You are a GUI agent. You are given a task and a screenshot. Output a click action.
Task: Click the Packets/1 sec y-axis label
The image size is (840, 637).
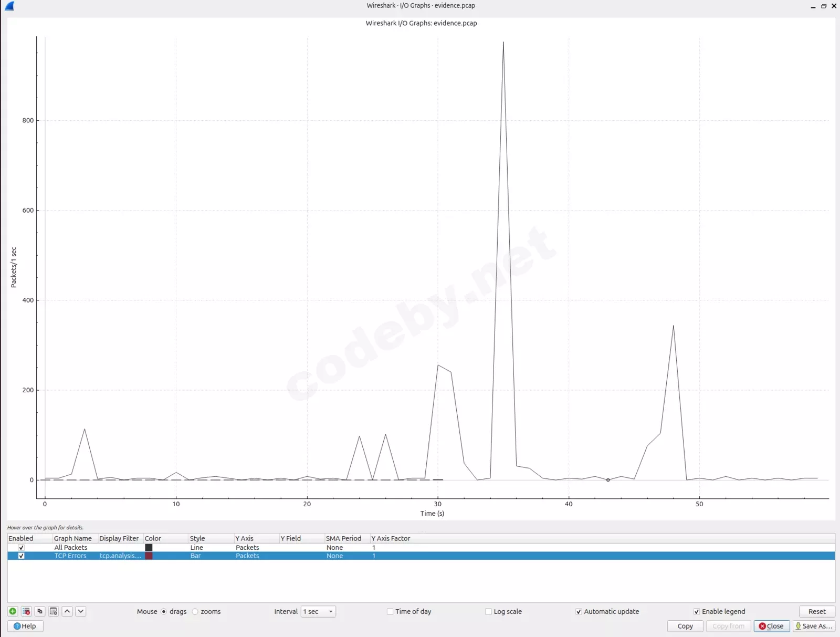(x=14, y=267)
